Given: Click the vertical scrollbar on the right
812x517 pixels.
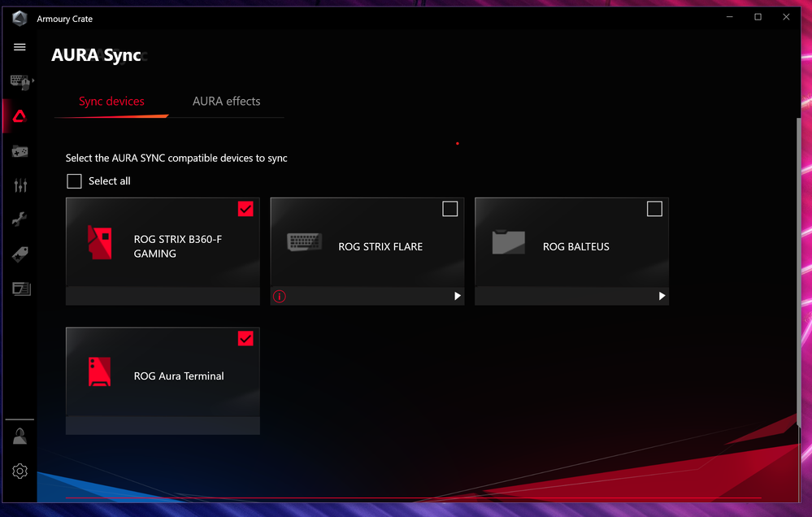Looking at the screenshot, I should [798, 273].
